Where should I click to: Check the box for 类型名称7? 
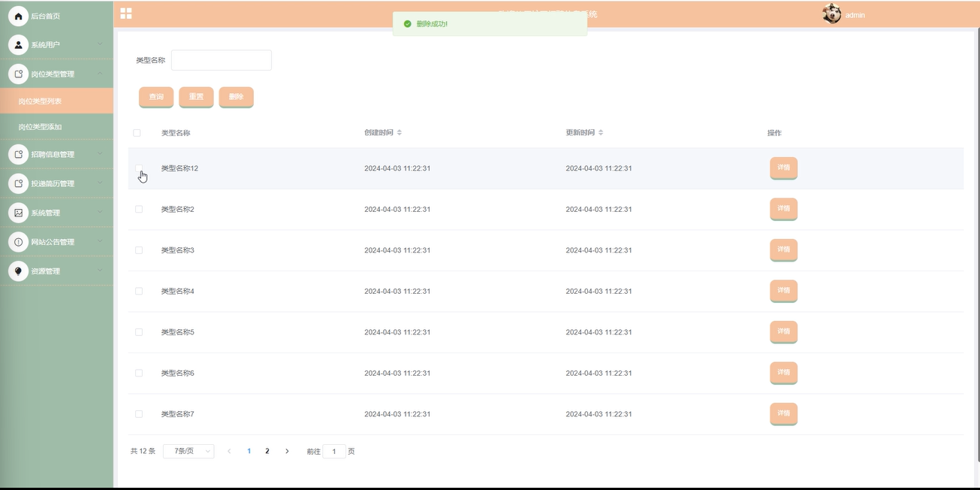click(x=139, y=414)
